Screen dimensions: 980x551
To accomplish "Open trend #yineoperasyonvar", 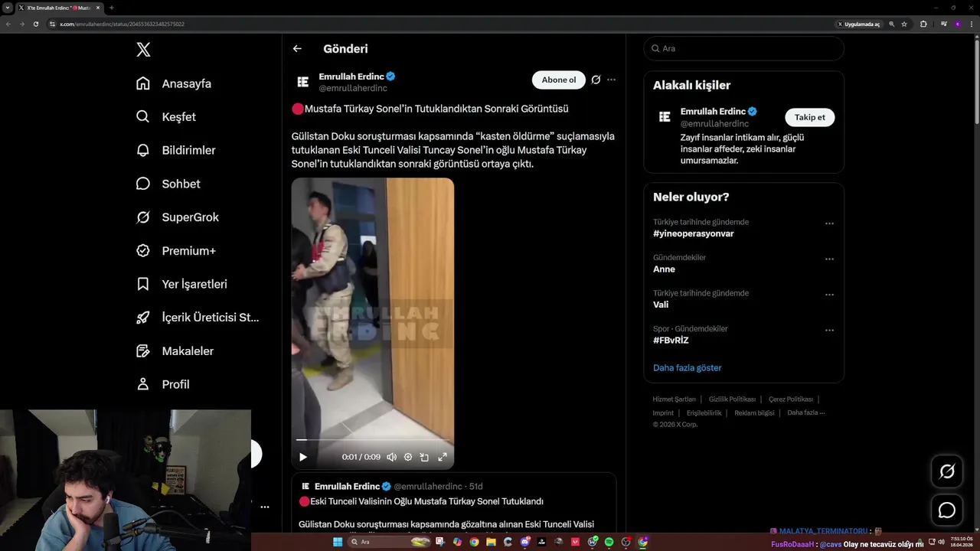I will point(694,233).
